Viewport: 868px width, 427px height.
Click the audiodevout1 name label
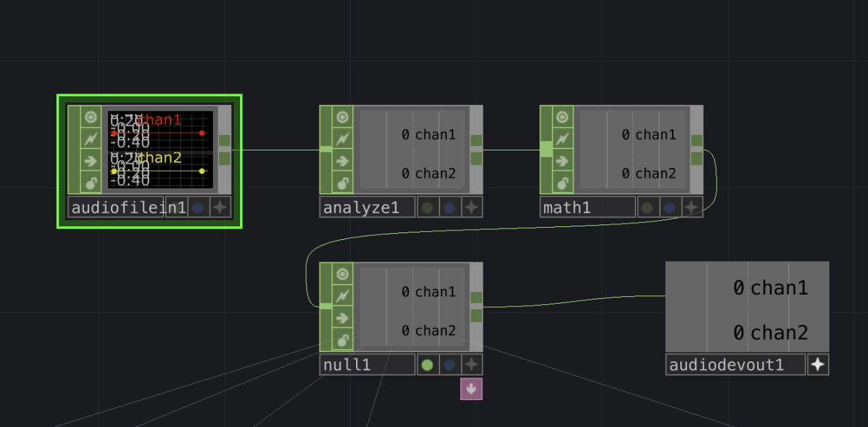[x=735, y=365]
